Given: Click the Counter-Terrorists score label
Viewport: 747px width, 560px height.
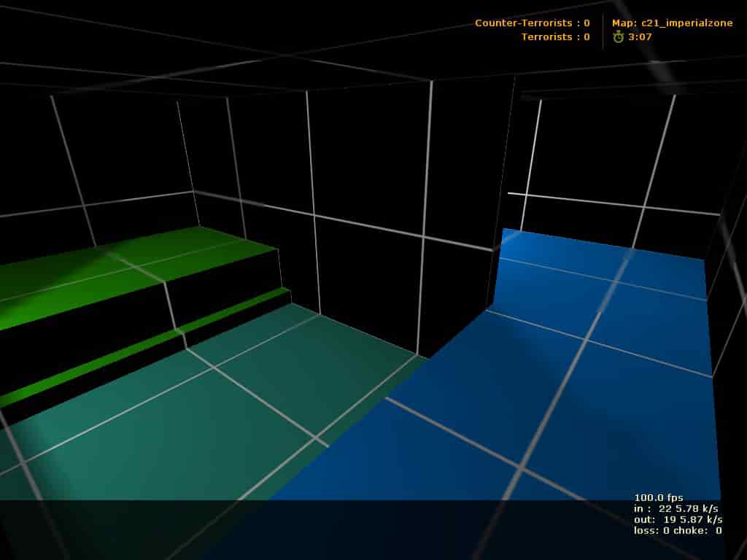Looking at the screenshot, I should click(x=532, y=23).
